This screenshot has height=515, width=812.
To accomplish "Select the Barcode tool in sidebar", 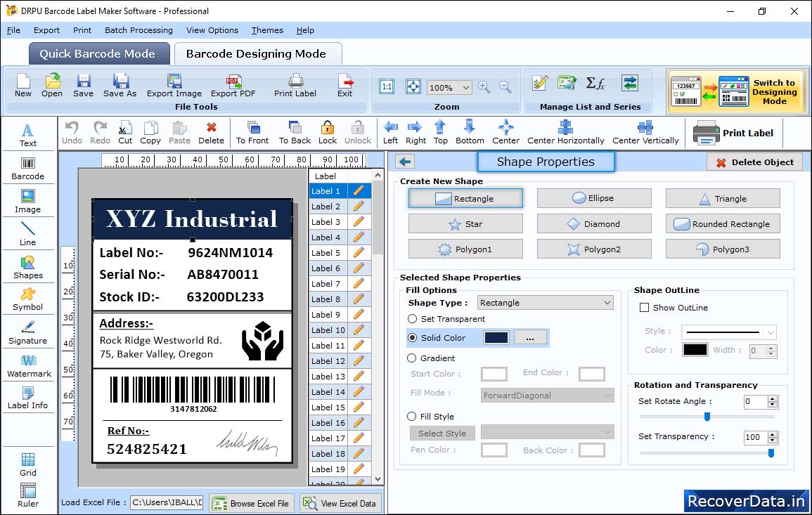I will click(28, 168).
